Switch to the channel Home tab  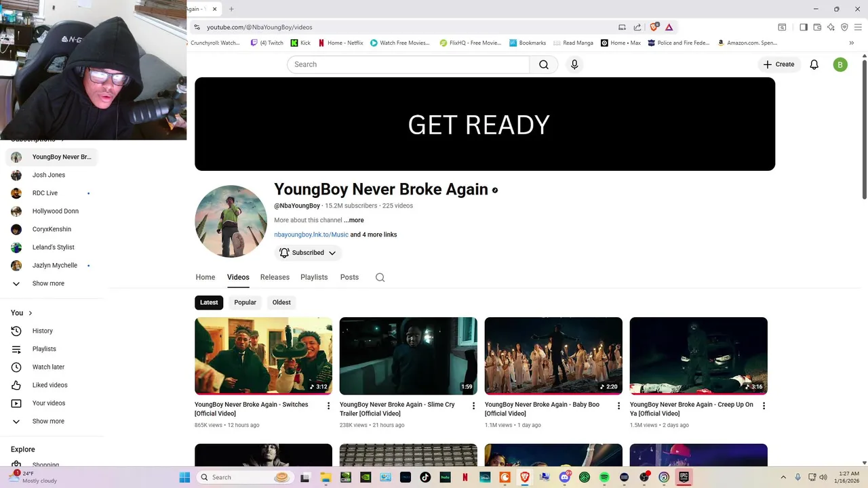205,277
